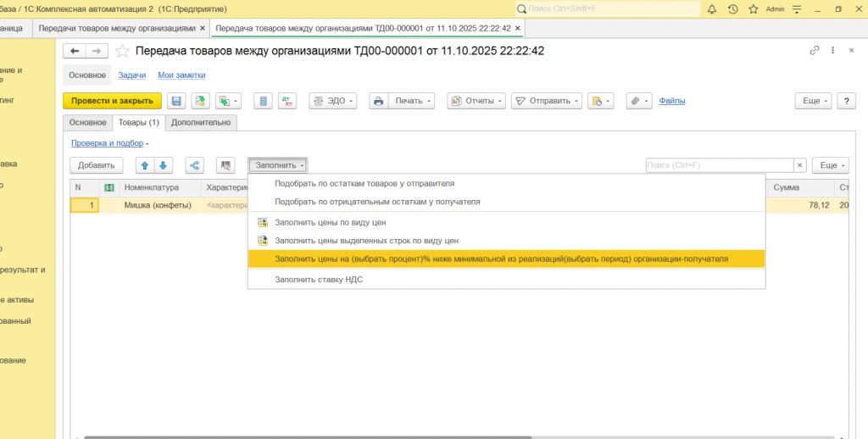
Task: Open the create-based-on icon dropdown
Action: click(x=229, y=101)
